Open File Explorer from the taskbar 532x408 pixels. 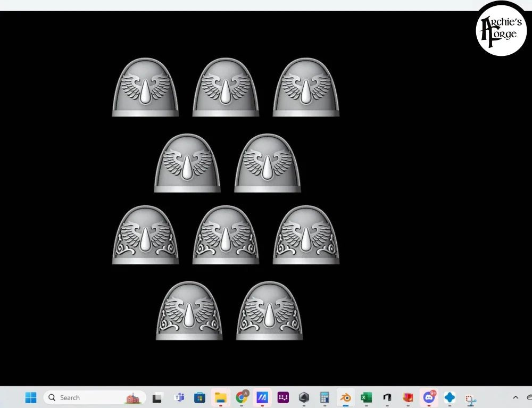[221, 397]
